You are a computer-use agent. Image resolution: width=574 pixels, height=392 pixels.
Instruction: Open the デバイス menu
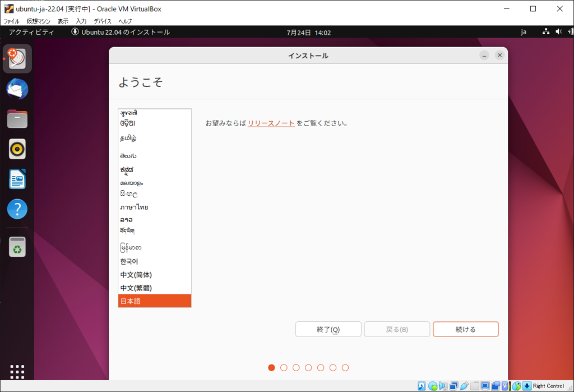tap(103, 21)
